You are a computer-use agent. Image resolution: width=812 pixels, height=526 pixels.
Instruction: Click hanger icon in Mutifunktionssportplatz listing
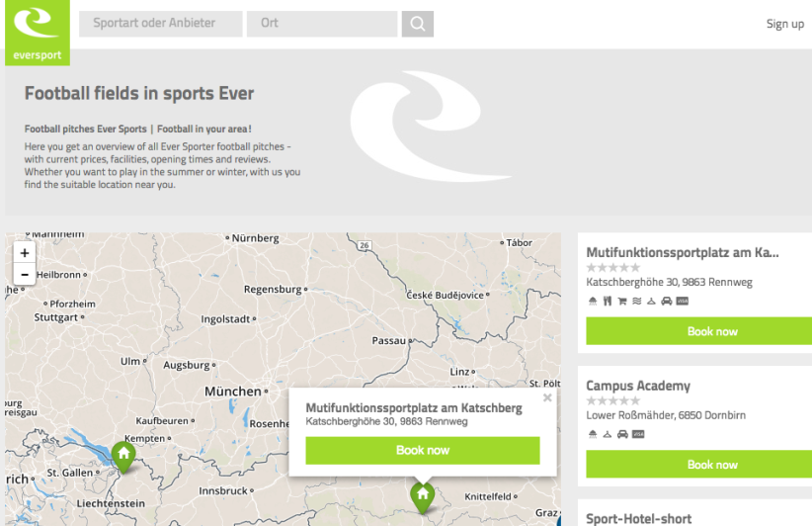[651, 302]
